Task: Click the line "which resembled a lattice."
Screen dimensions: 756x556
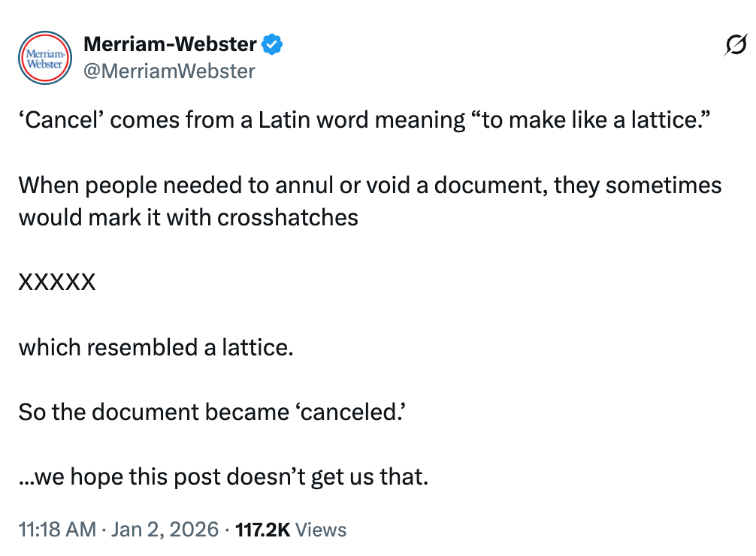Action: point(156,347)
